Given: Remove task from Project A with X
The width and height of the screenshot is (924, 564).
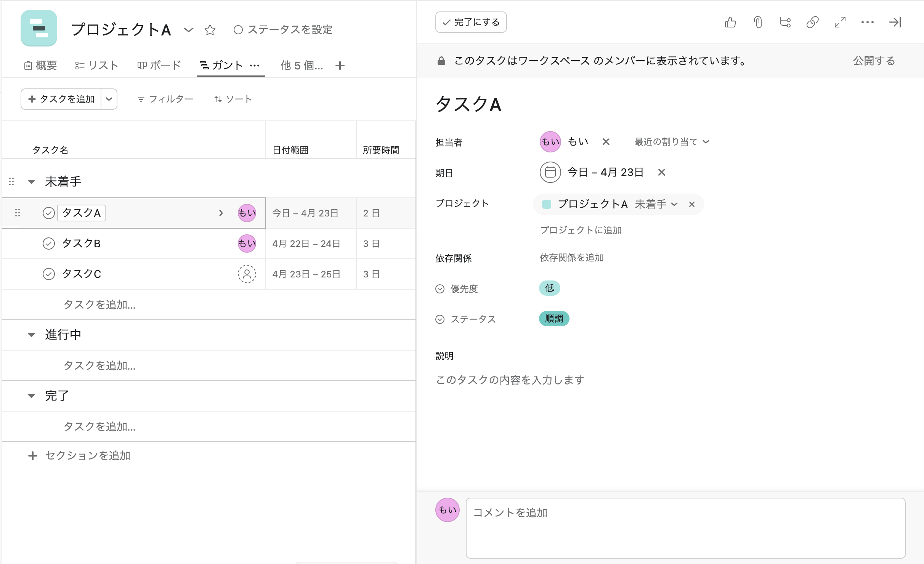Looking at the screenshot, I should click(692, 204).
